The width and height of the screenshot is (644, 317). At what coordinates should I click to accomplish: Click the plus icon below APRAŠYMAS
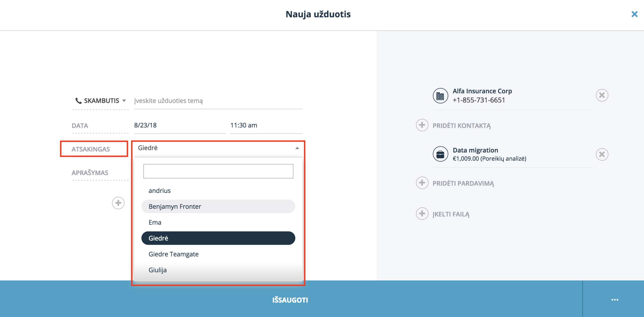(118, 203)
